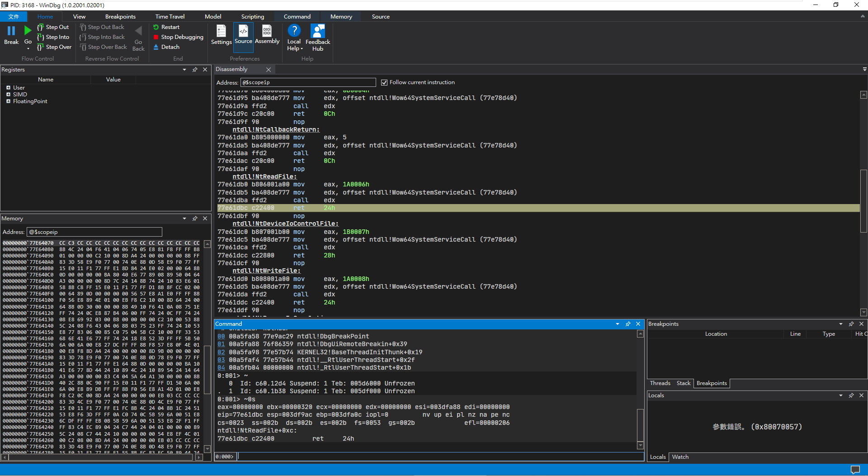Click Stop Debugging
The width and height of the screenshot is (868, 476).
coord(178,37)
